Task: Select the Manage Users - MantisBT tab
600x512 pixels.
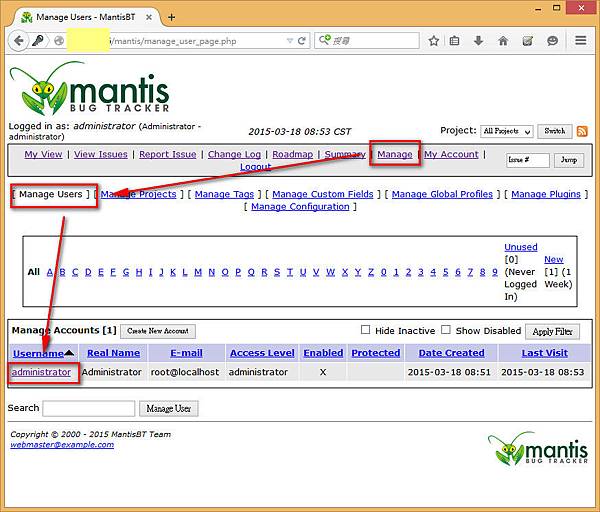Action: point(86,17)
